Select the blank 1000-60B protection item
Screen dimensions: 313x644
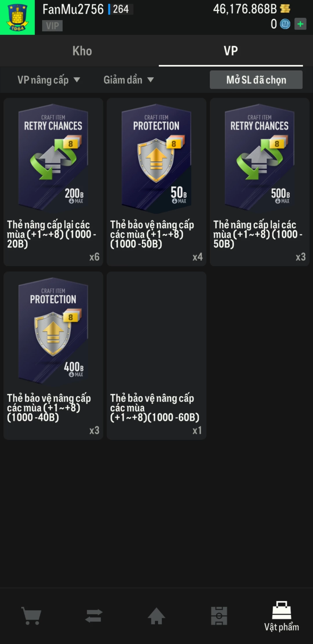tap(156, 355)
